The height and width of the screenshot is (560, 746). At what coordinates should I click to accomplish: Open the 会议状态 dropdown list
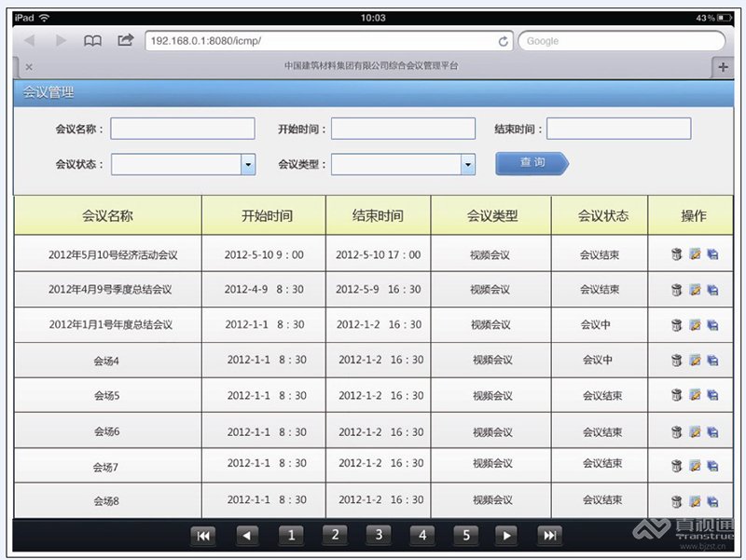click(248, 165)
